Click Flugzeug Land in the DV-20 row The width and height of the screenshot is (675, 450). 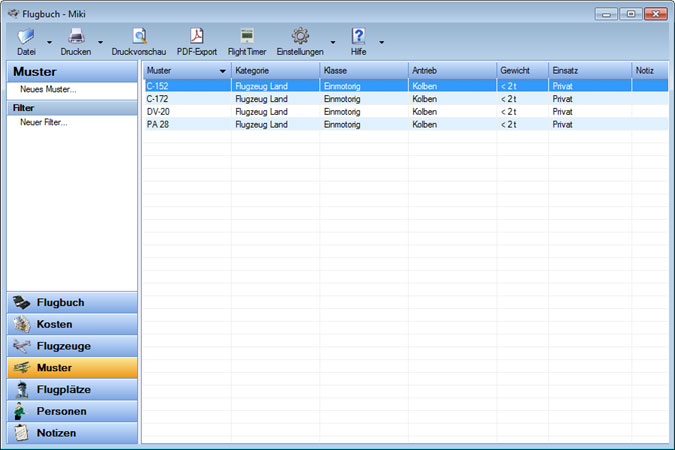point(261,112)
